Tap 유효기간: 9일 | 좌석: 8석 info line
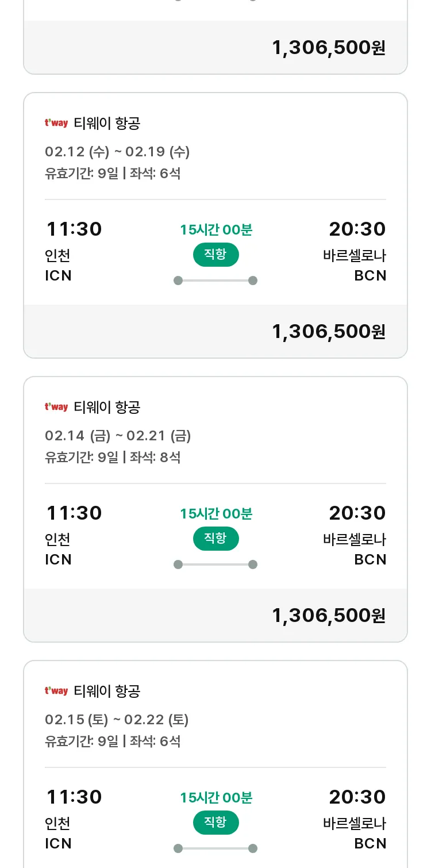 [113, 458]
